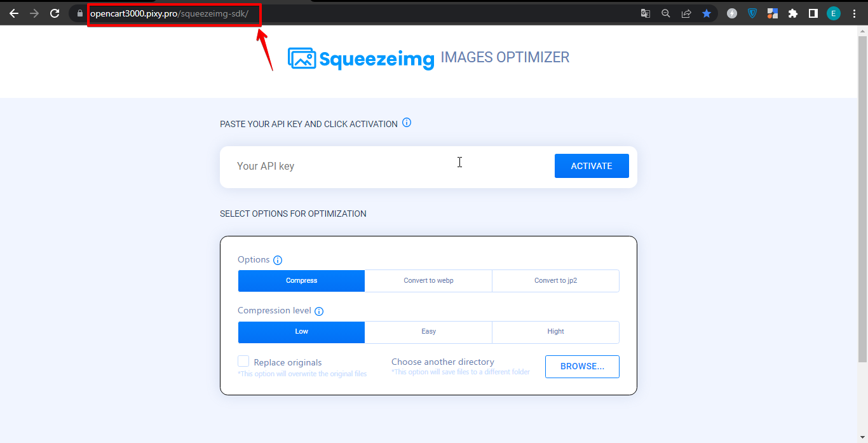Click the Squeezeimg logo
Image resolution: width=868 pixels, height=443 pixels.
point(361,58)
